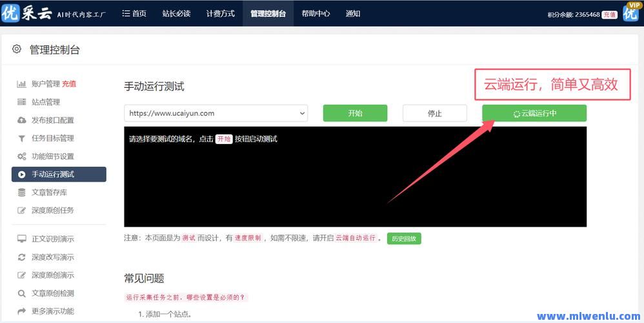Open the 首页 menu item
Viewport: 644px width, 323px height.
click(134, 14)
